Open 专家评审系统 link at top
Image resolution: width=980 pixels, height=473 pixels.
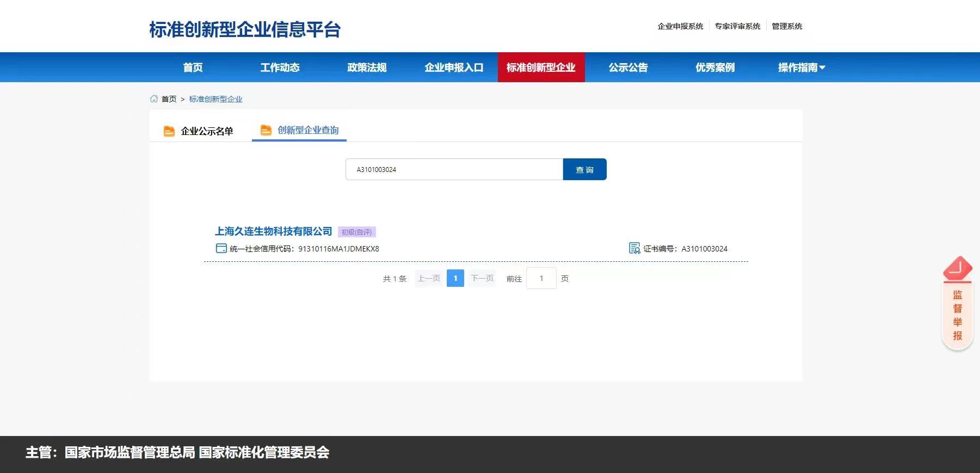pos(737,26)
